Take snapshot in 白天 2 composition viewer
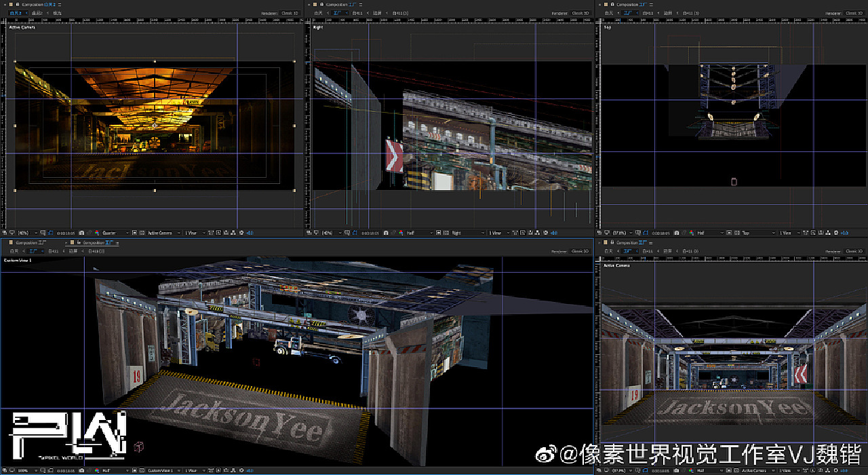The height and width of the screenshot is (475, 868). click(x=81, y=233)
